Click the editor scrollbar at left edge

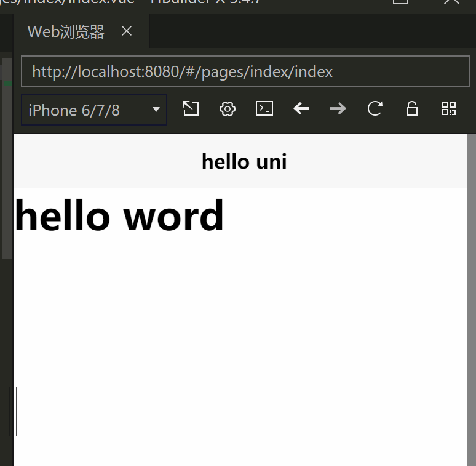7,158
